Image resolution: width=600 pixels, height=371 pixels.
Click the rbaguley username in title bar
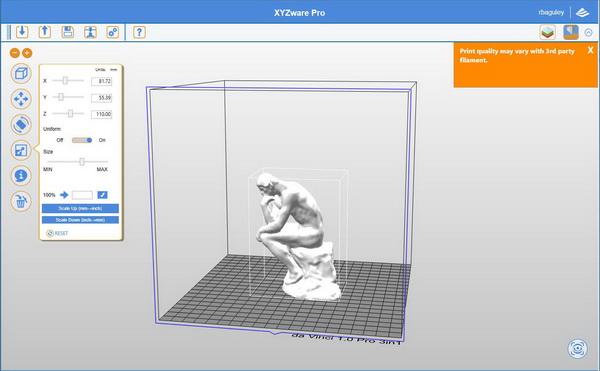coord(551,12)
